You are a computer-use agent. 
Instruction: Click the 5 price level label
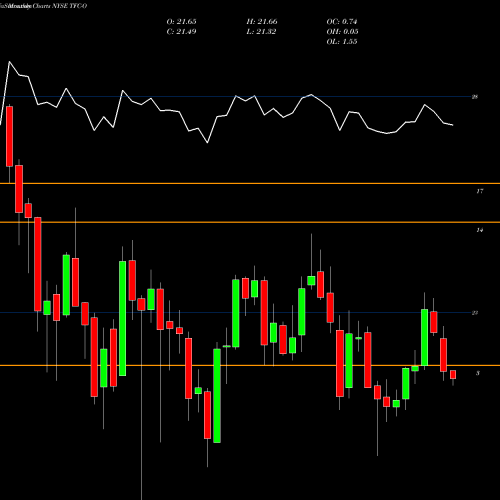478,373
